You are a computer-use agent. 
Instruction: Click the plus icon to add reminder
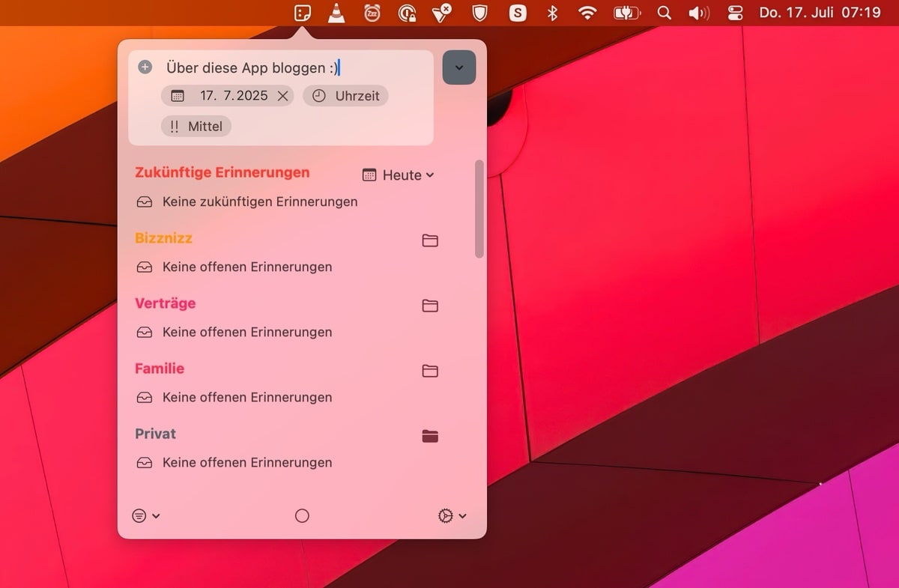[145, 67]
